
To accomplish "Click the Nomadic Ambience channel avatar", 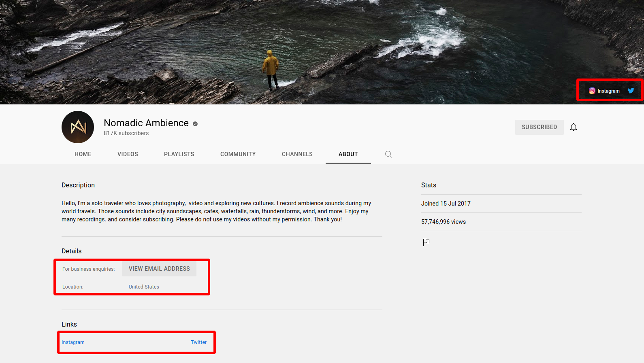I will 78,127.
